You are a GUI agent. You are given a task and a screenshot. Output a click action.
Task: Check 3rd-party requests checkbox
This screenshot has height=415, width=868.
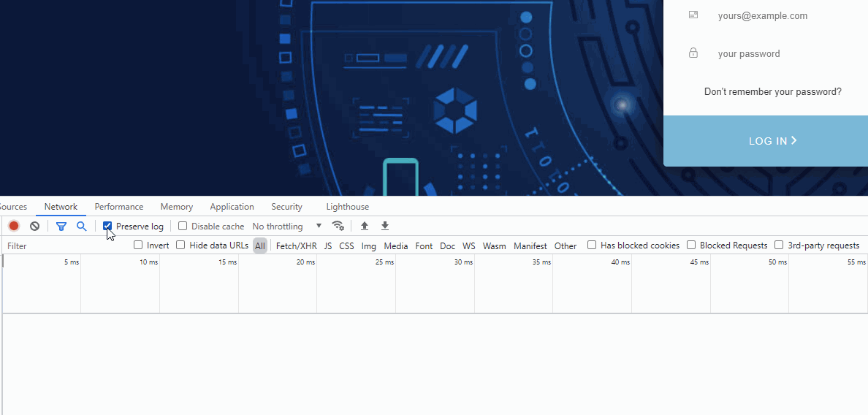(779, 245)
